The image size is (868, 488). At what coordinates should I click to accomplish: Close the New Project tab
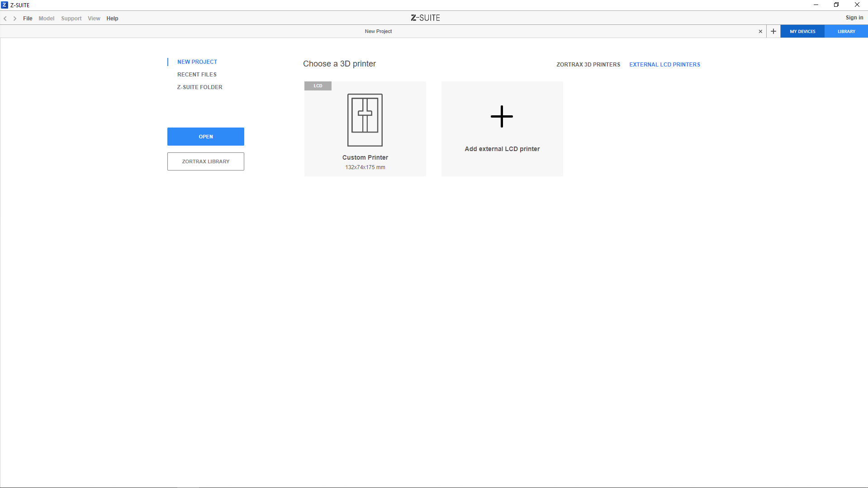pyautogui.click(x=760, y=32)
